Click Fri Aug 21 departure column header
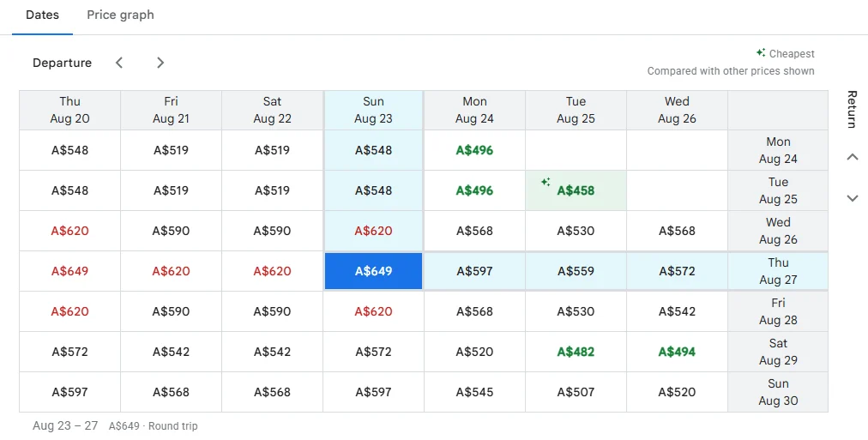Viewport: 868px width, 440px height. pos(171,110)
